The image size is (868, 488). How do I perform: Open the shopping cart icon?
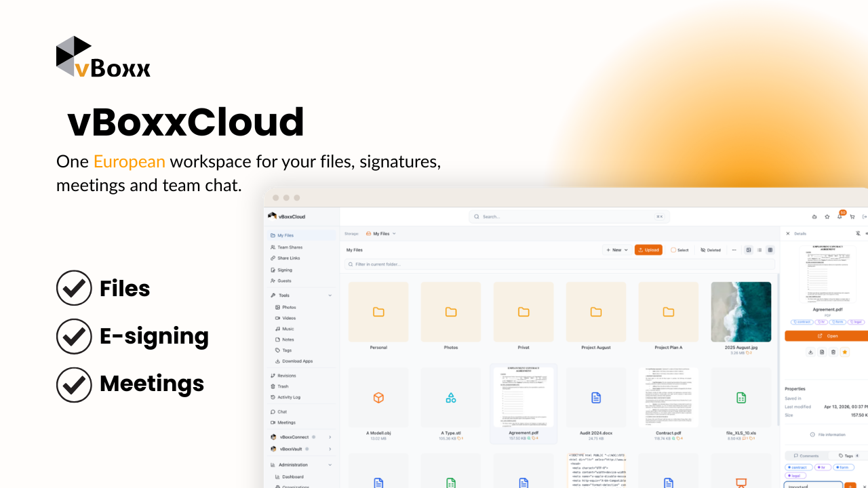click(x=852, y=217)
